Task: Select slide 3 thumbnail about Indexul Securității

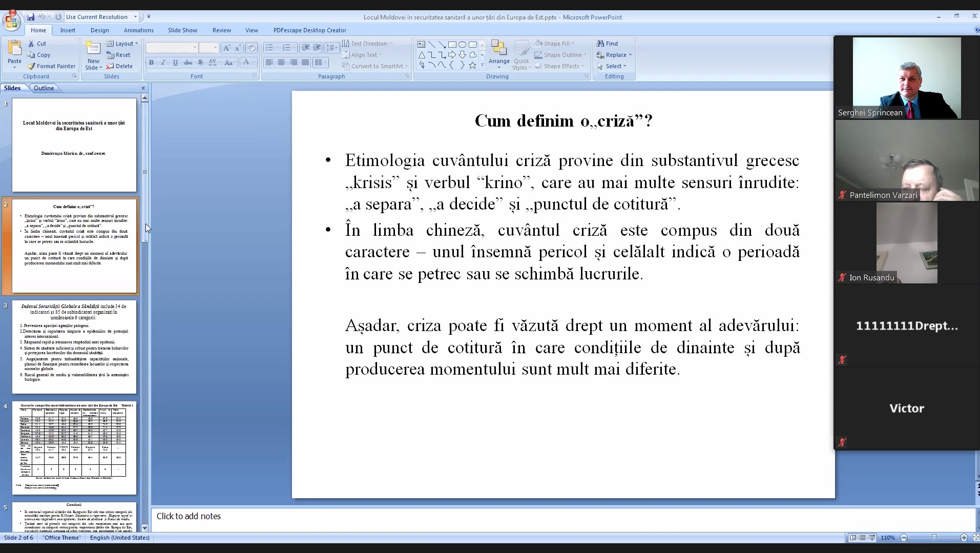Action: (x=74, y=347)
